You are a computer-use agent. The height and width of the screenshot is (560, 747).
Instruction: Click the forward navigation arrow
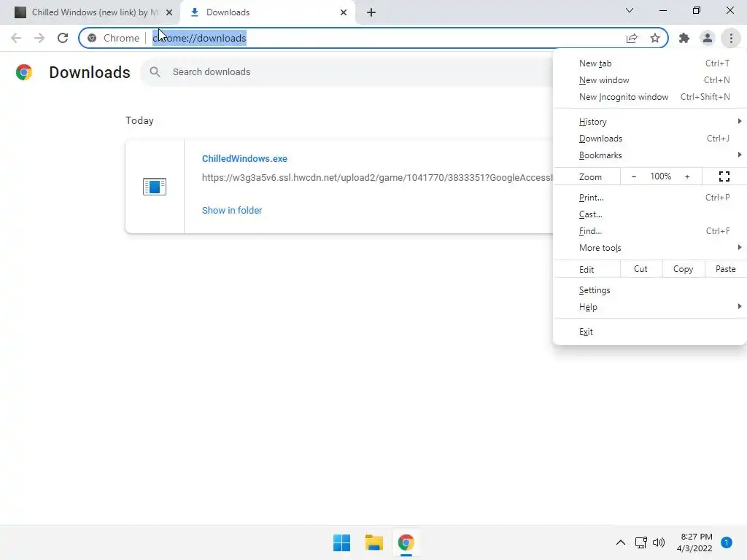point(39,38)
